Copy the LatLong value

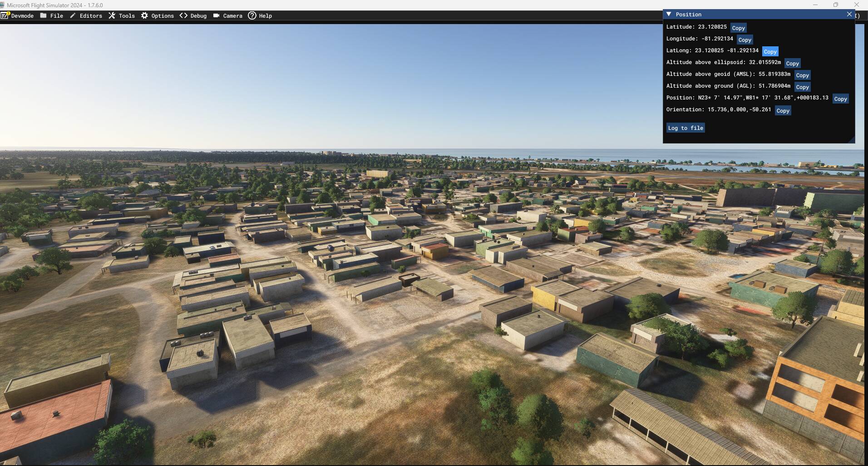pyautogui.click(x=770, y=51)
